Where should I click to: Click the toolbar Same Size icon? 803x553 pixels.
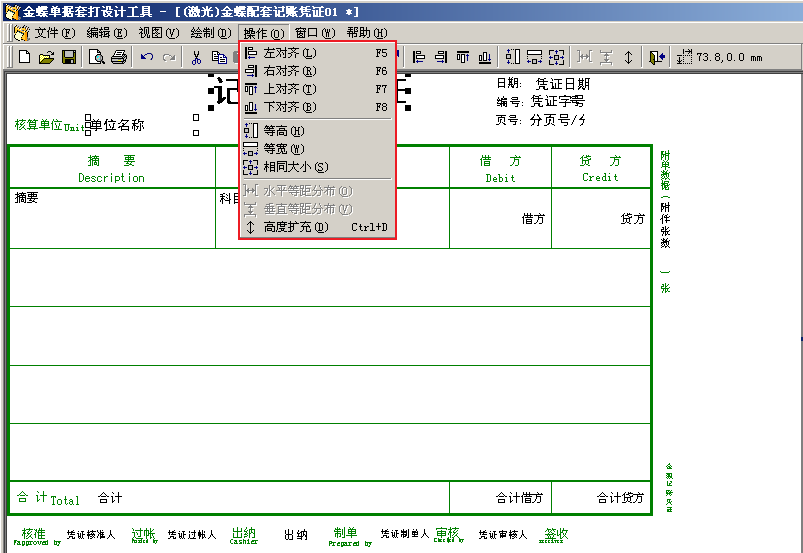tap(557, 57)
